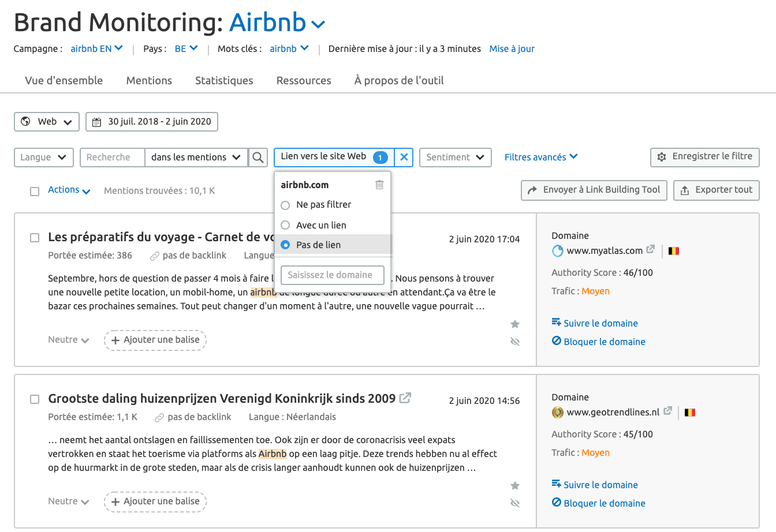Viewport: 776px width, 532px height.
Task: Star the myatlas.com mention as favorite
Action: click(514, 324)
